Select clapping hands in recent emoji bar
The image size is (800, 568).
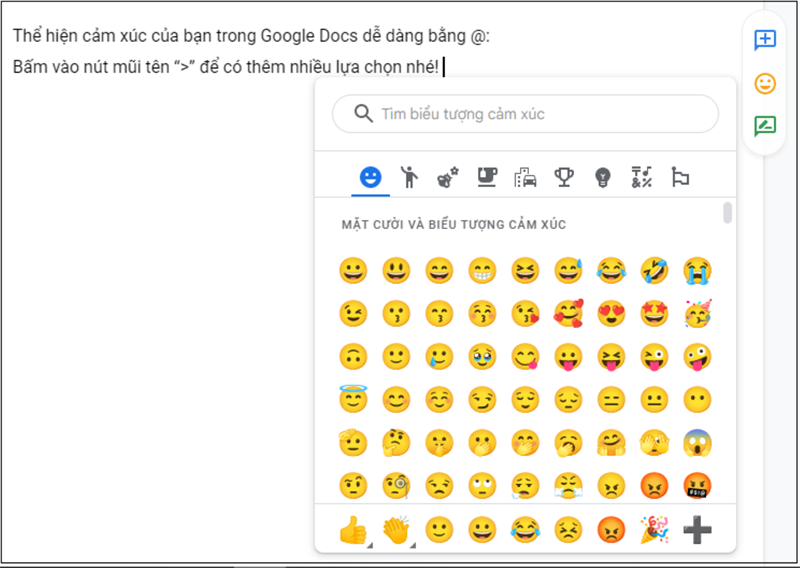click(396, 530)
